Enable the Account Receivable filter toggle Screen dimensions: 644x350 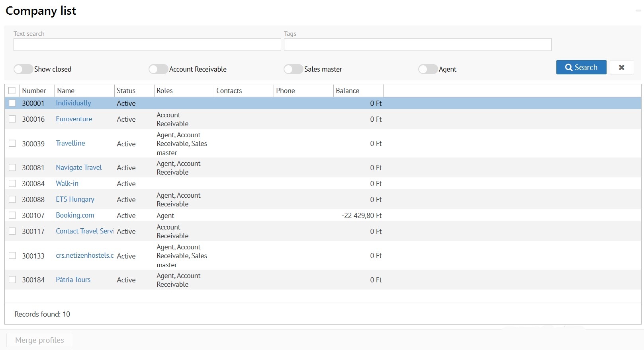pos(158,69)
